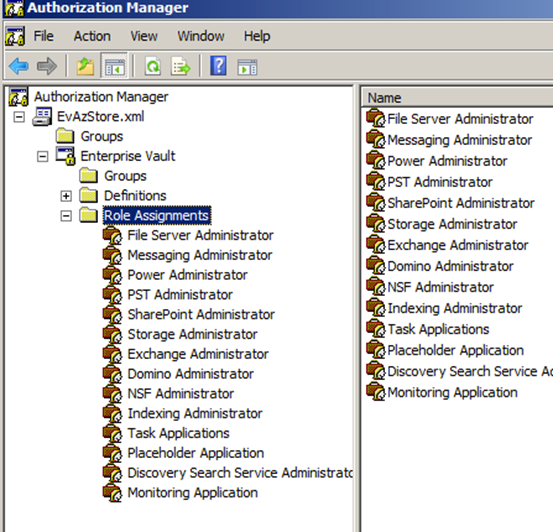
Task: Toggle the Show/Hide Console Tree icon
Action: pyautogui.click(x=114, y=66)
